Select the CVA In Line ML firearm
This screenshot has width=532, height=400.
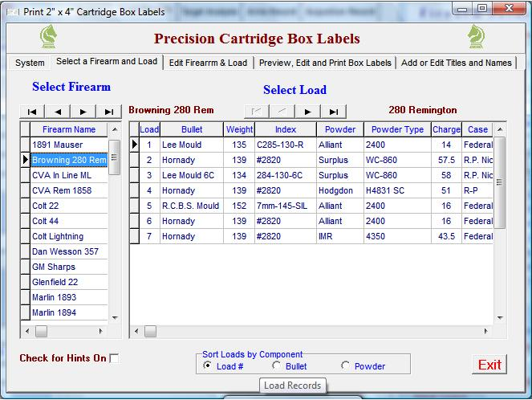pyautogui.click(x=69, y=175)
